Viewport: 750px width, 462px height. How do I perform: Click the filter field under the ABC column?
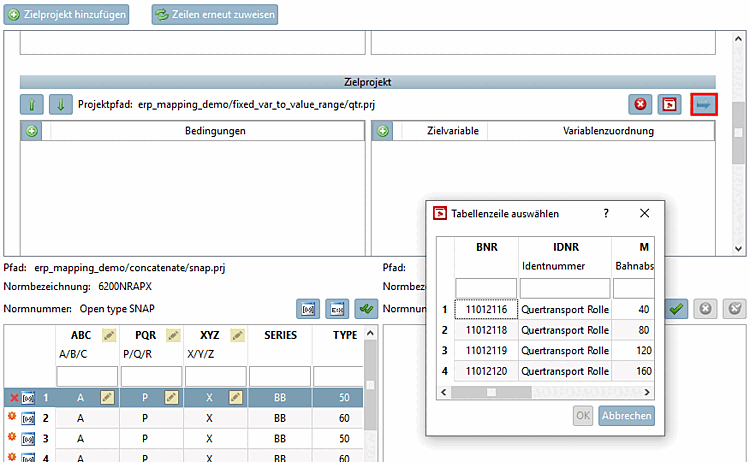(x=87, y=376)
